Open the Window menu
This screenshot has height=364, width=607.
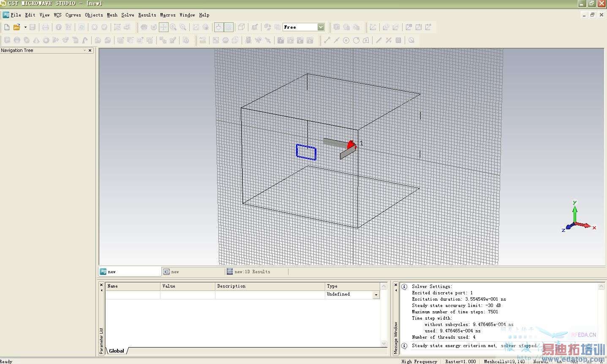(187, 15)
